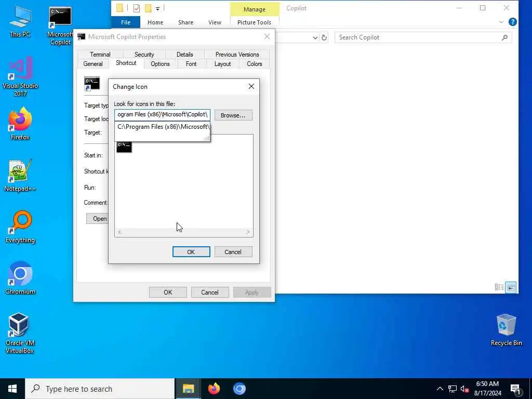Switch to Security tab in Properties
The height and width of the screenshot is (399, 532).
click(x=144, y=54)
